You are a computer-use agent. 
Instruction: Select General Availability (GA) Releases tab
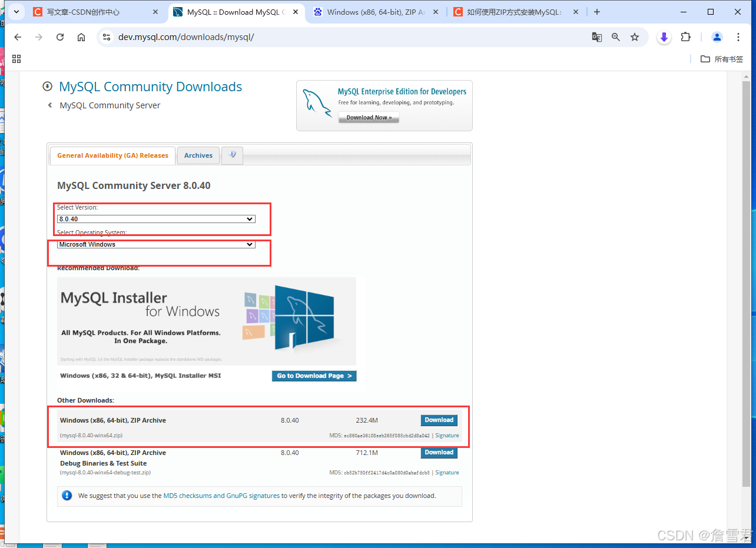[x=112, y=155]
